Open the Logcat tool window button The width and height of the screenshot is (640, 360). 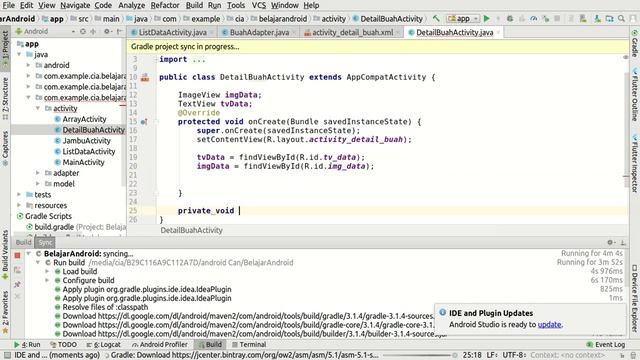coord(103,344)
